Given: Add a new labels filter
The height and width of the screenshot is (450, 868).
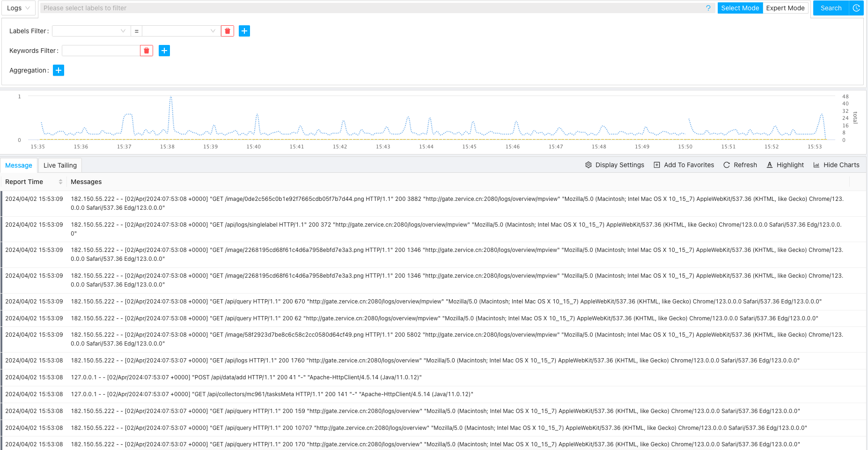Looking at the screenshot, I should point(244,31).
